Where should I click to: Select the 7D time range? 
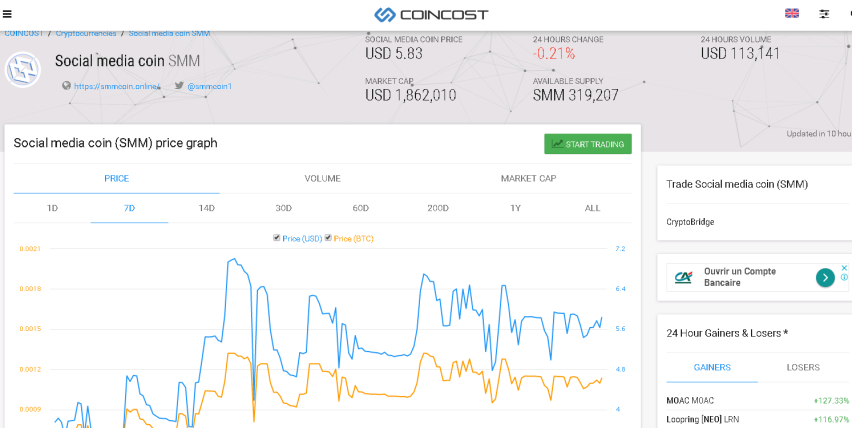pyautogui.click(x=129, y=208)
